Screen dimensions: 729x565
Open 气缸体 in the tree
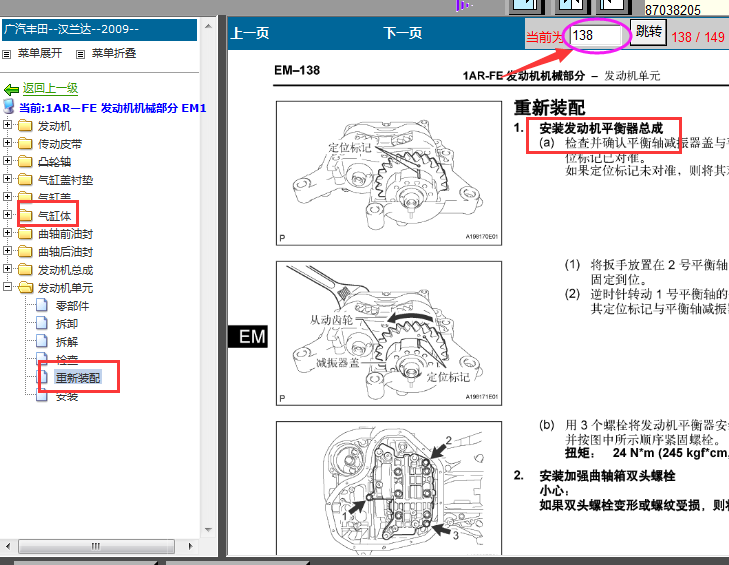coord(54,216)
